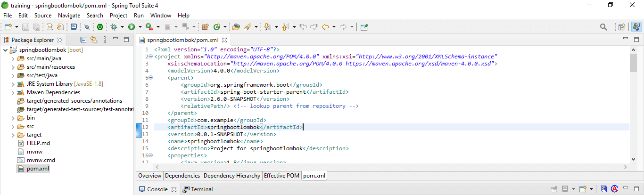Open the Window menu
The image size is (644, 195).
161,16
